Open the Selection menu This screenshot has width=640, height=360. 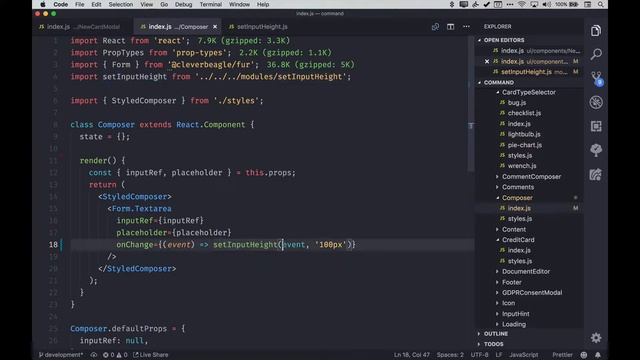pyautogui.click(x=120, y=4)
